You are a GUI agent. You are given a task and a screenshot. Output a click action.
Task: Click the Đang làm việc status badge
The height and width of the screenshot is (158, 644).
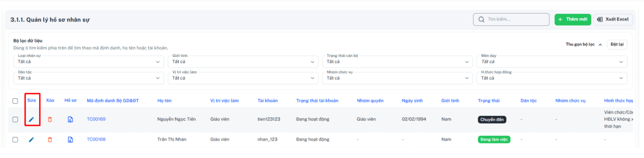pos(494,140)
